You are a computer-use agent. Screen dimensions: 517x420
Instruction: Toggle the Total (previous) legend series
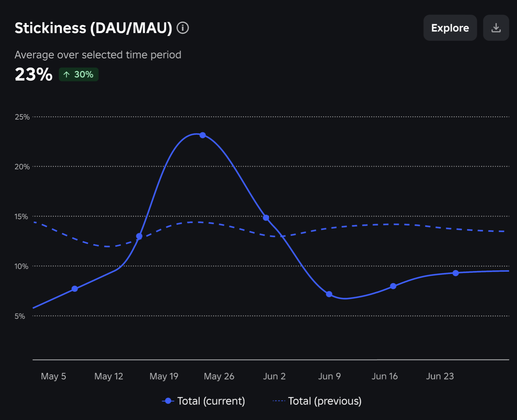(x=317, y=401)
